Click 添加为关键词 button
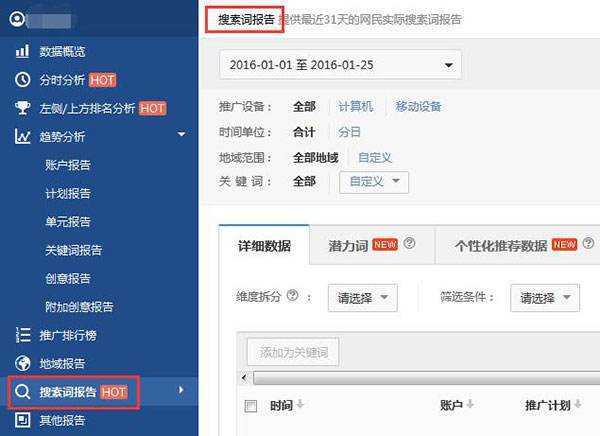600x436 pixels. [x=293, y=352]
